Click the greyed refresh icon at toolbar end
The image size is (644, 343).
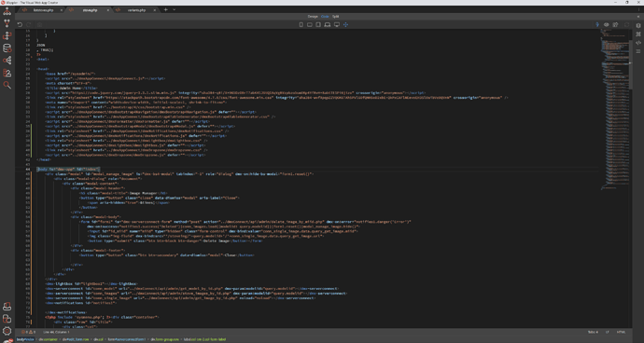tap(627, 25)
